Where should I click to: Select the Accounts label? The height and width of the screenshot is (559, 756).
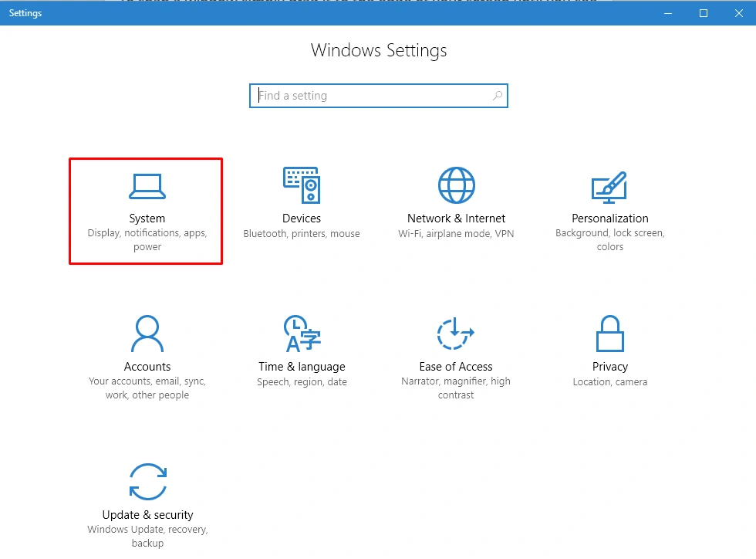pyautogui.click(x=147, y=367)
